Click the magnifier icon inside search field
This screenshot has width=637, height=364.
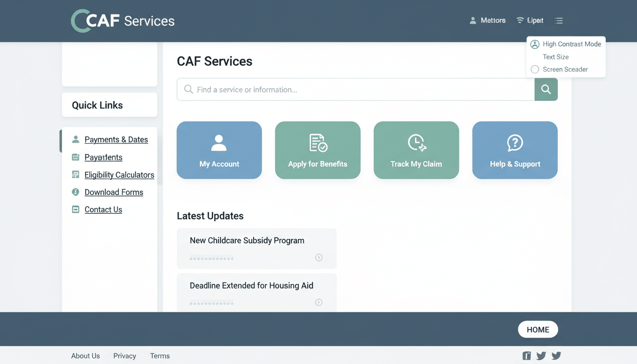(x=188, y=89)
